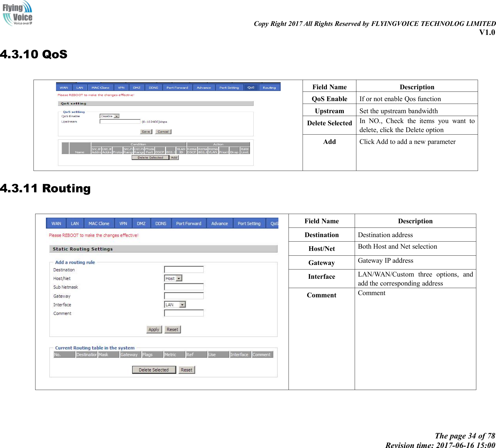Viewport: 496px width, 448px height.
Task: Click Delete Selected in the routing table
Action: click(154, 369)
